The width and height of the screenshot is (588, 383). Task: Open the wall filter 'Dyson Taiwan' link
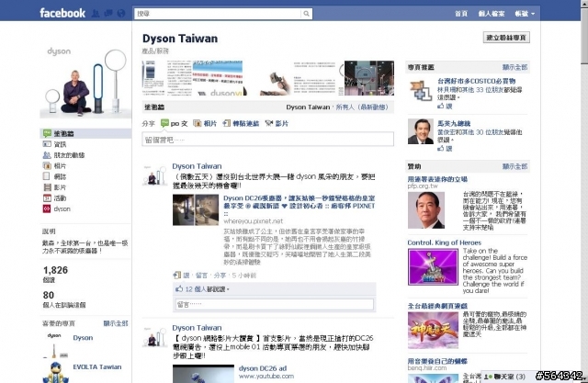click(308, 107)
